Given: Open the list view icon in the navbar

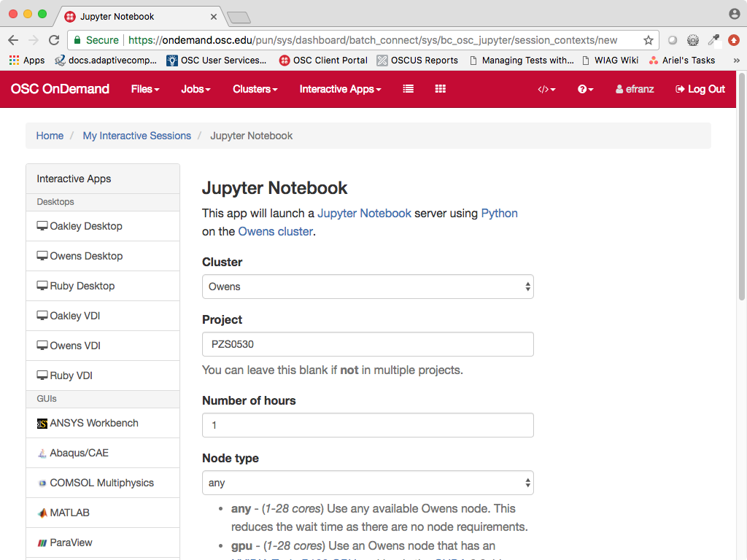Looking at the screenshot, I should (x=409, y=88).
